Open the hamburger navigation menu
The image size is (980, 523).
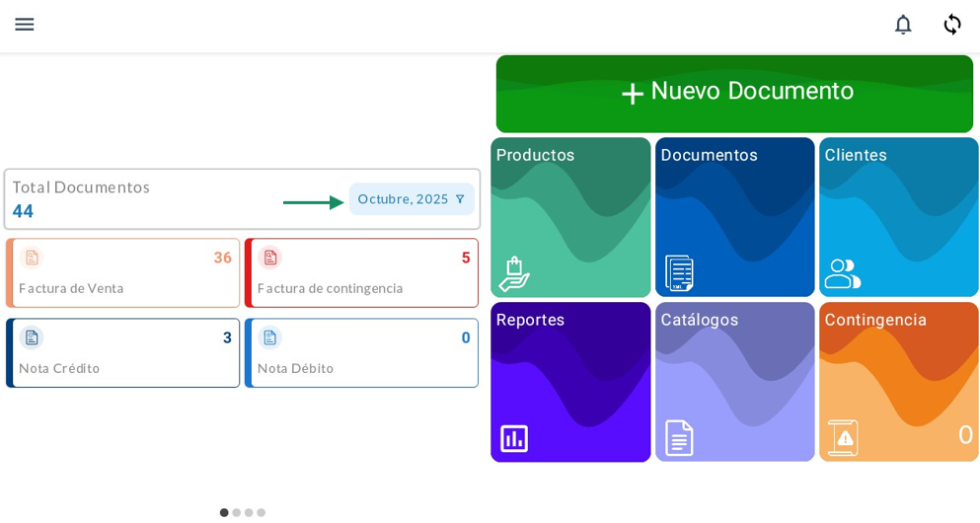click(x=25, y=25)
